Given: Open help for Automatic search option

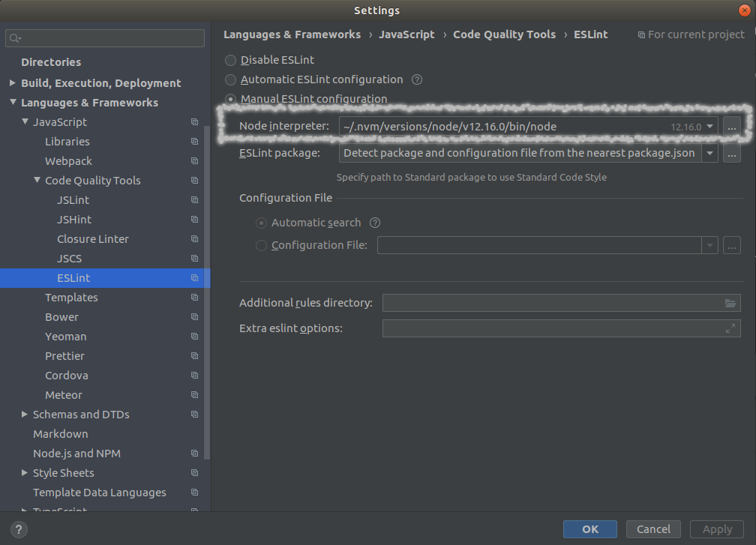Looking at the screenshot, I should tap(375, 223).
